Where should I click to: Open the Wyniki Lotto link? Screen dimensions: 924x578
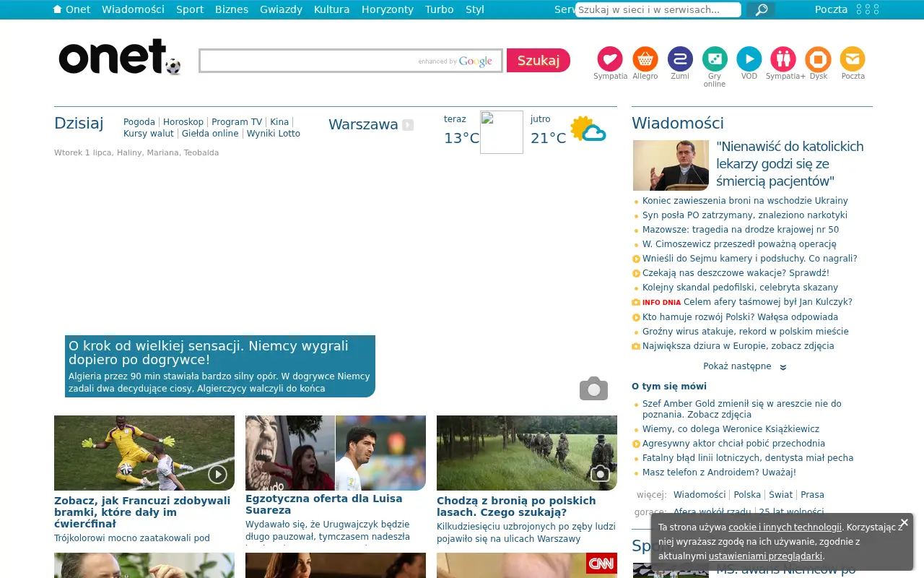[x=274, y=134]
